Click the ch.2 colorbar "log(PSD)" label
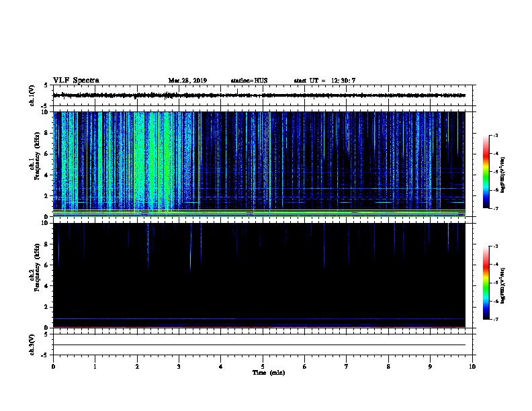The height and width of the screenshot is (411, 532). click(x=502, y=286)
